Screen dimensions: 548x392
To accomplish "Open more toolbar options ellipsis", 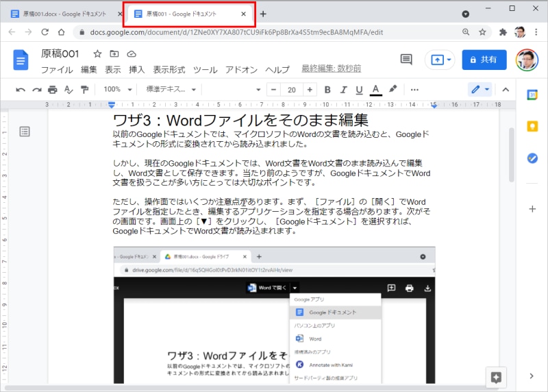I will (414, 90).
